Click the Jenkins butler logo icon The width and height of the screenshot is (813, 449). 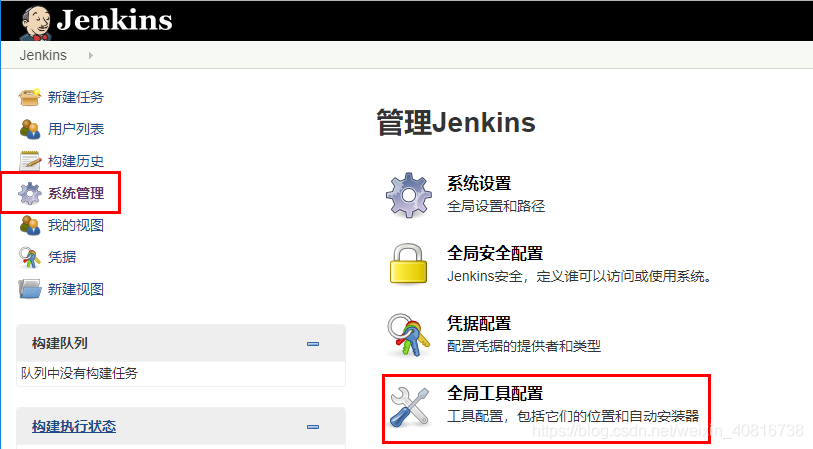tap(35, 22)
